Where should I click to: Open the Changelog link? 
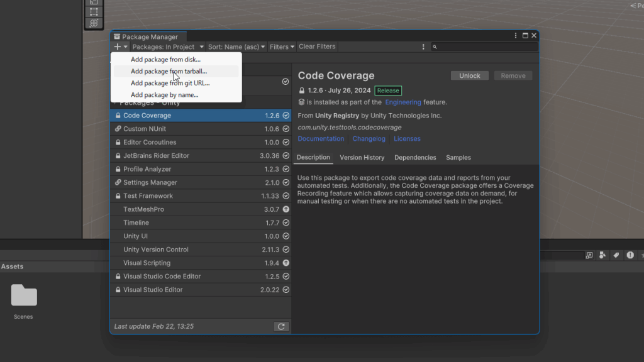click(x=369, y=139)
